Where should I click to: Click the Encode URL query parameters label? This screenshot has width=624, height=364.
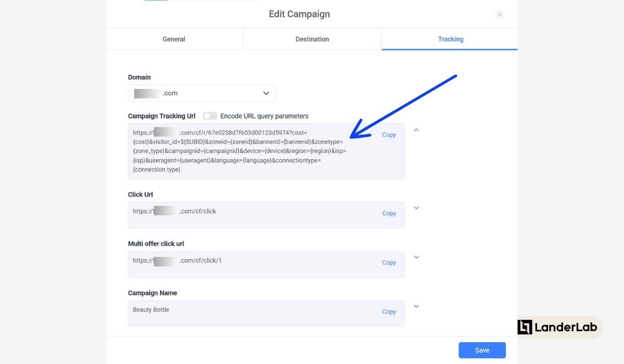click(264, 116)
